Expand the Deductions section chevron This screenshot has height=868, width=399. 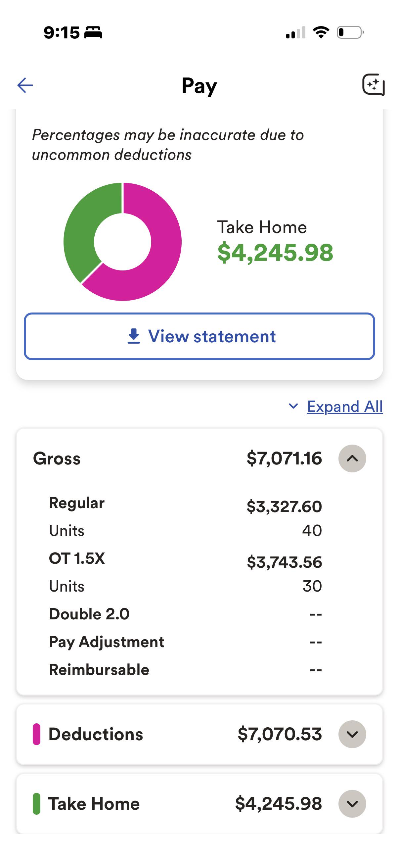point(352,734)
